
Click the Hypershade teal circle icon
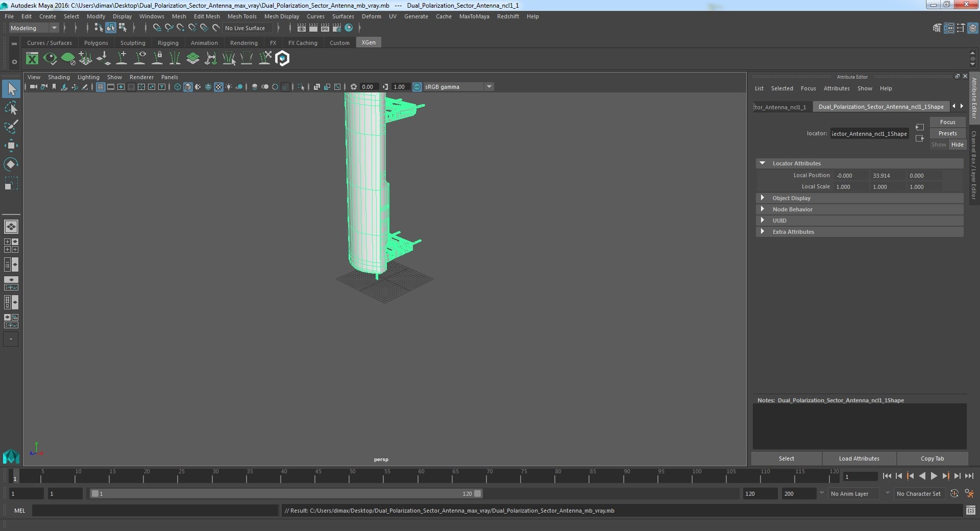point(349,28)
